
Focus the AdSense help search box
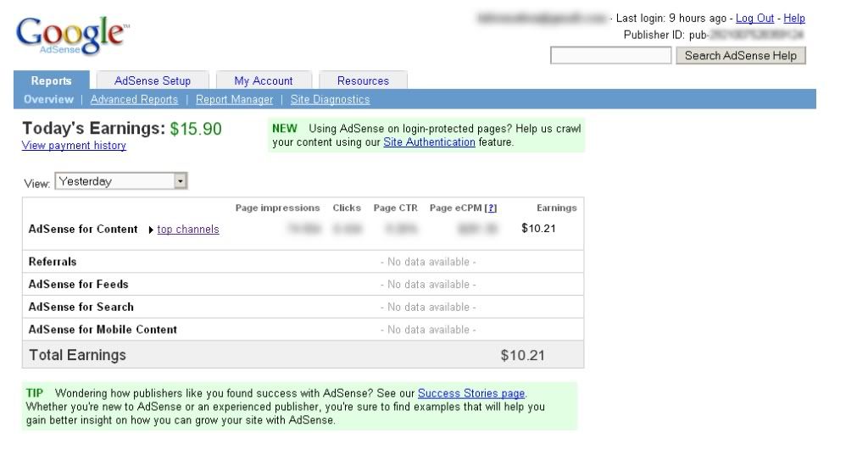click(611, 56)
